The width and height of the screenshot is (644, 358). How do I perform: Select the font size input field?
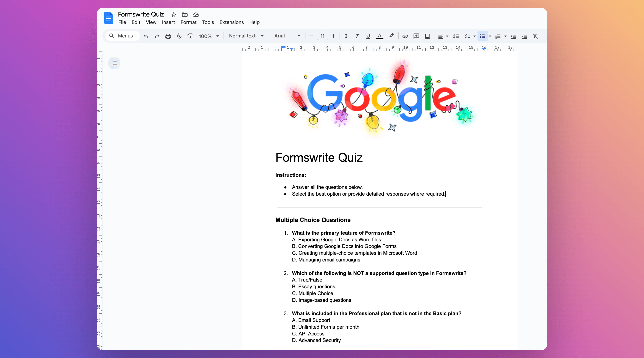coord(322,36)
